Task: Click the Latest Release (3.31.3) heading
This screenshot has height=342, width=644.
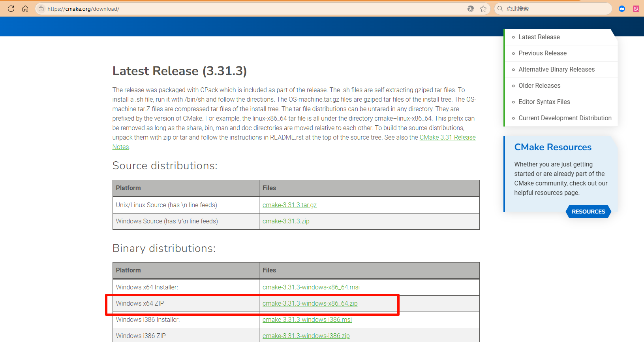Action: 180,71
